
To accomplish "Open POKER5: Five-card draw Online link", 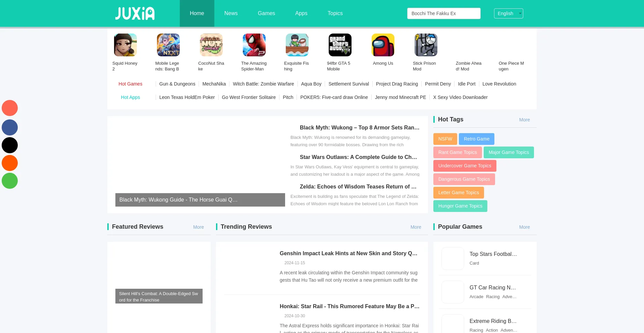I will coord(334,97).
